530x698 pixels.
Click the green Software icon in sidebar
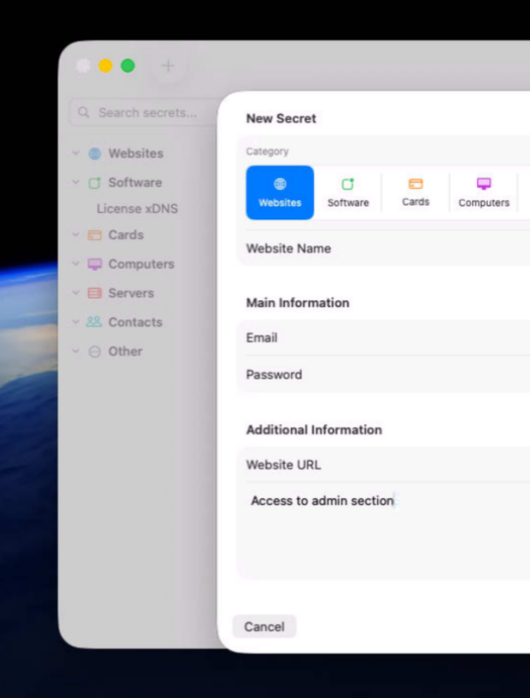tap(95, 183)
